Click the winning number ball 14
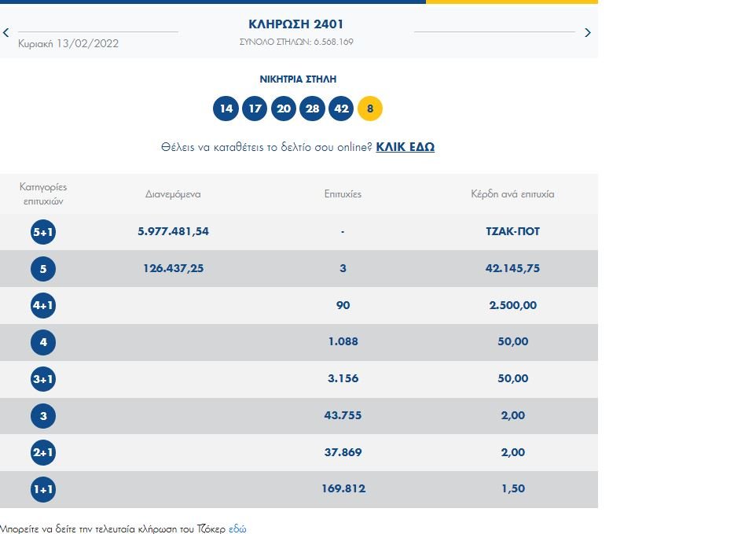This screenshot has height=534, width=756. point(226,109)
